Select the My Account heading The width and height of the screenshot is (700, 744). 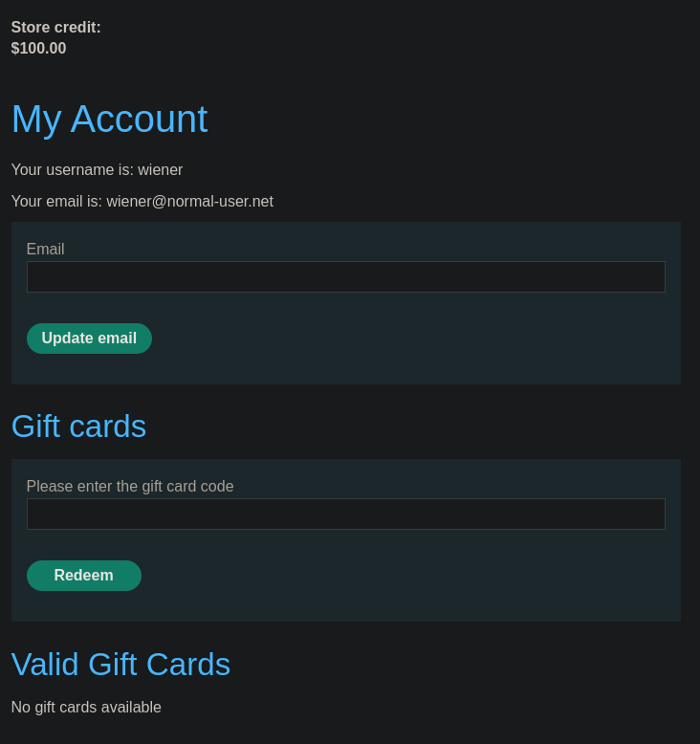pyautogui.click(x=109, y=120)
